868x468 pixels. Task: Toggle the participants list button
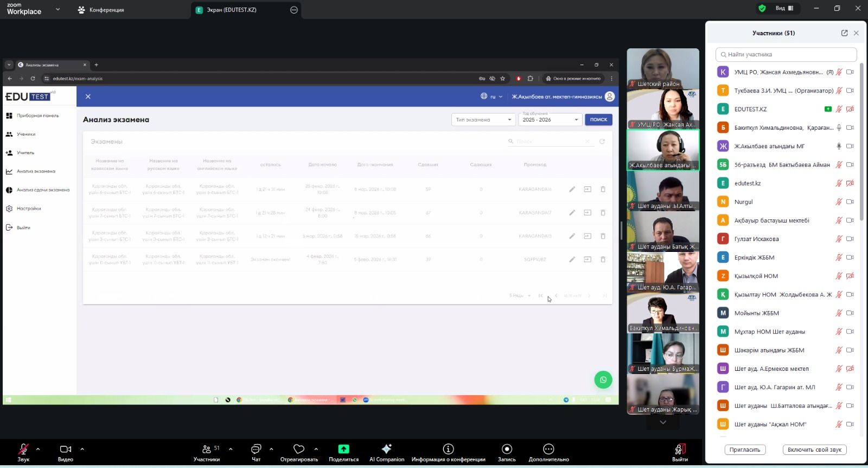coord(207,450)
